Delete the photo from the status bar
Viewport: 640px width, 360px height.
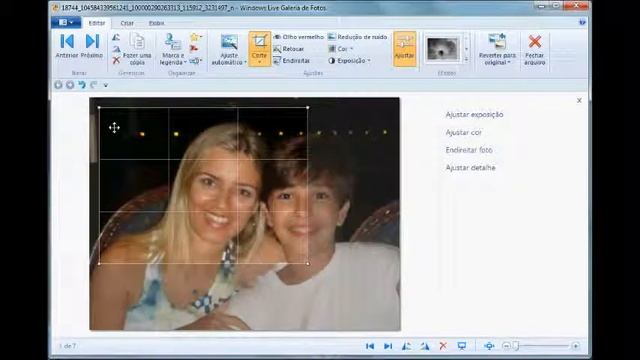tap(443, 346)
